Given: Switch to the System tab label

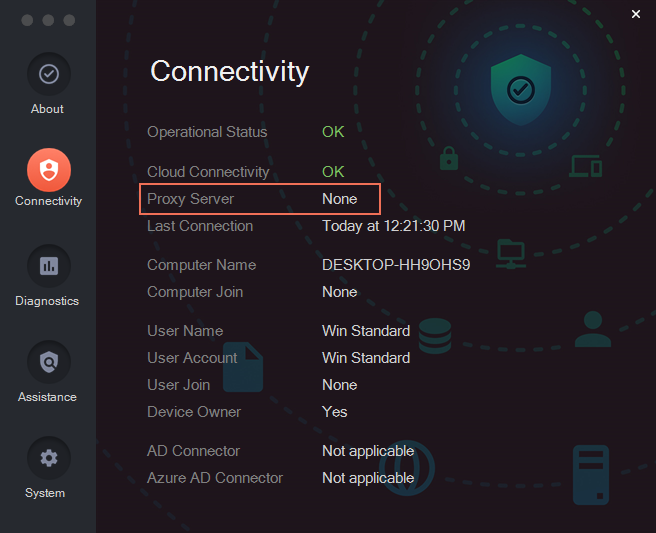Looking at the screenshot, I should coord(45,493).
